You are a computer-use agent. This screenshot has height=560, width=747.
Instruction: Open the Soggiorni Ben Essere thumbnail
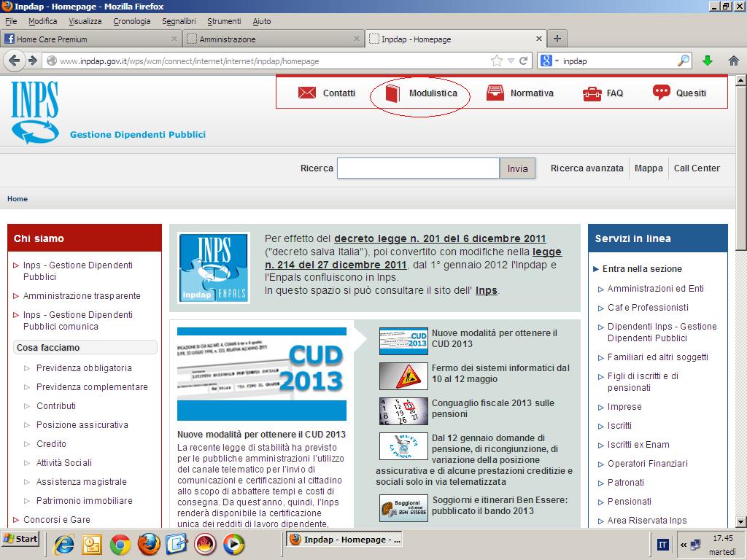pos(403,508)
